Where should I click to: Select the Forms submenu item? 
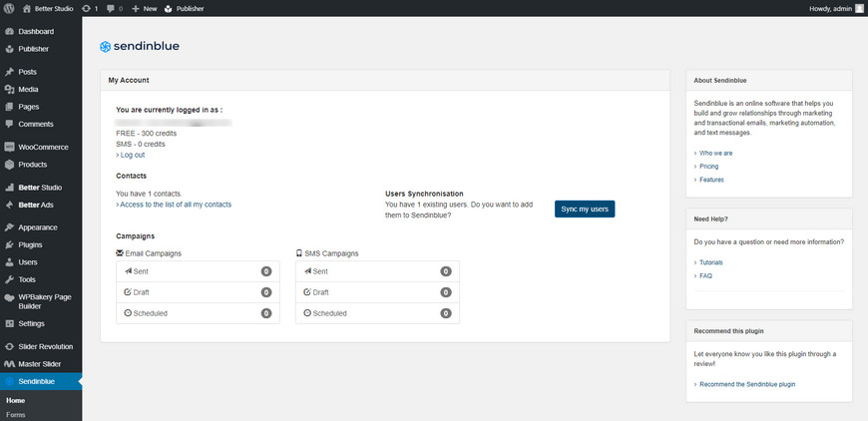(16, 414)
